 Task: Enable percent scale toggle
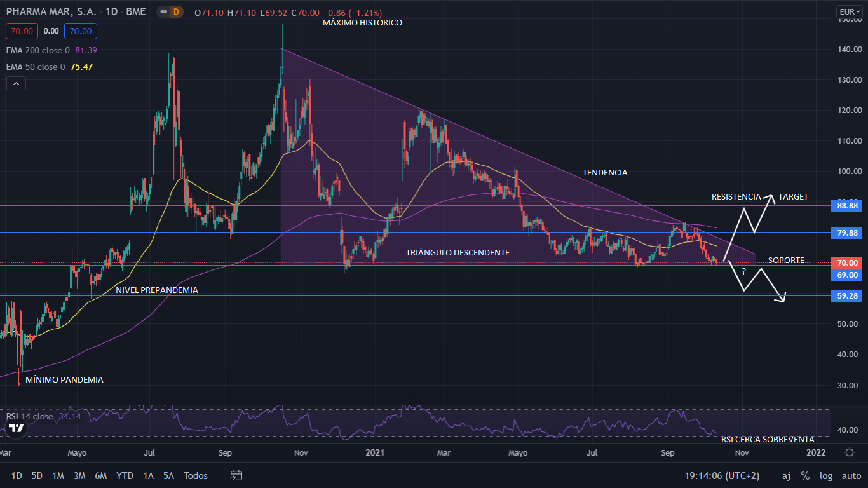coord(805,475)
